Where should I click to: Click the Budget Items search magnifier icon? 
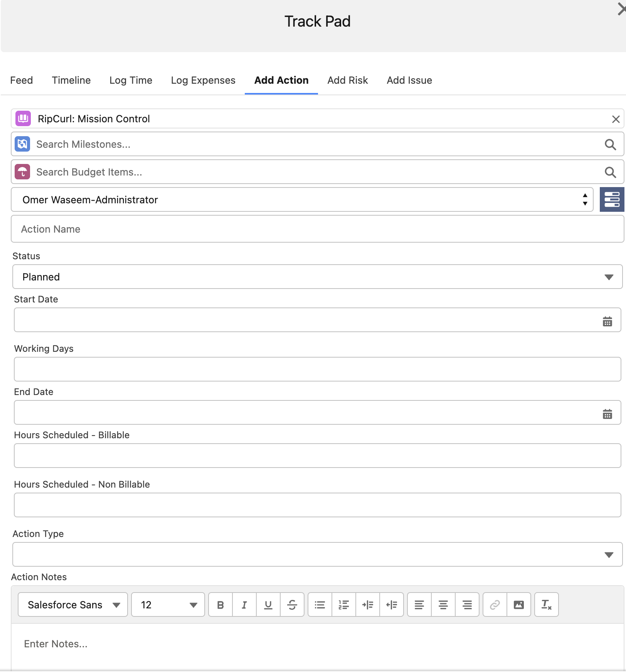(610, 172)
